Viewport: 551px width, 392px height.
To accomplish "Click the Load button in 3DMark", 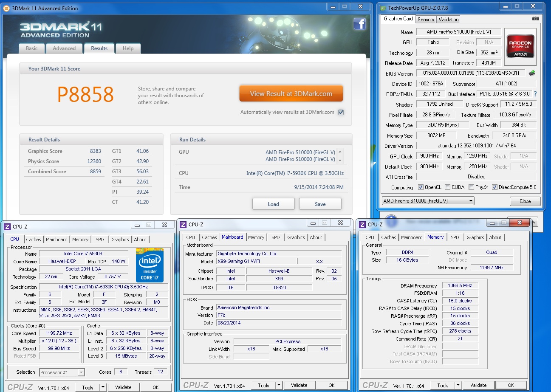I will (274, 204).
